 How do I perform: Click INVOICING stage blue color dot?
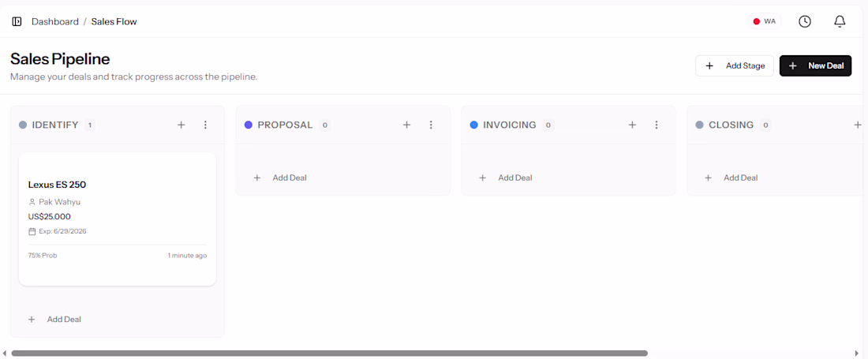click(x=474, y=125)
